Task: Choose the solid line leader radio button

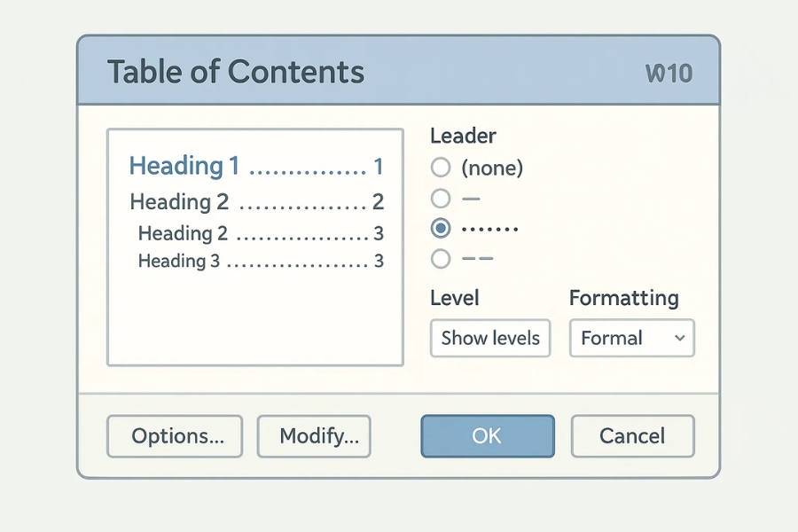Action: pos(441,199)
